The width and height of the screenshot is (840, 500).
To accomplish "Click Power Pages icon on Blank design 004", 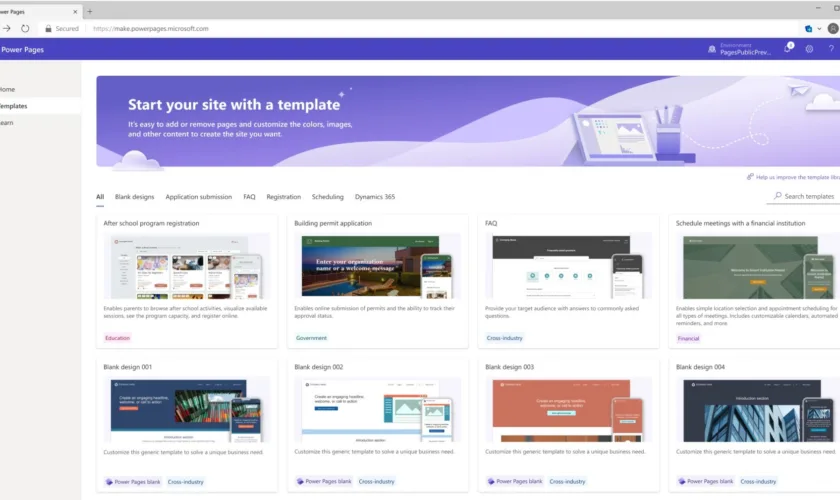I will pyautogui.click(x=681, y=481).
